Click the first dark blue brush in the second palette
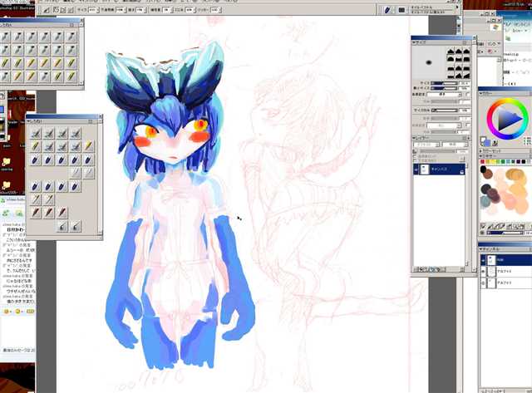Screen dimensions: 532x393 point(37,160)
